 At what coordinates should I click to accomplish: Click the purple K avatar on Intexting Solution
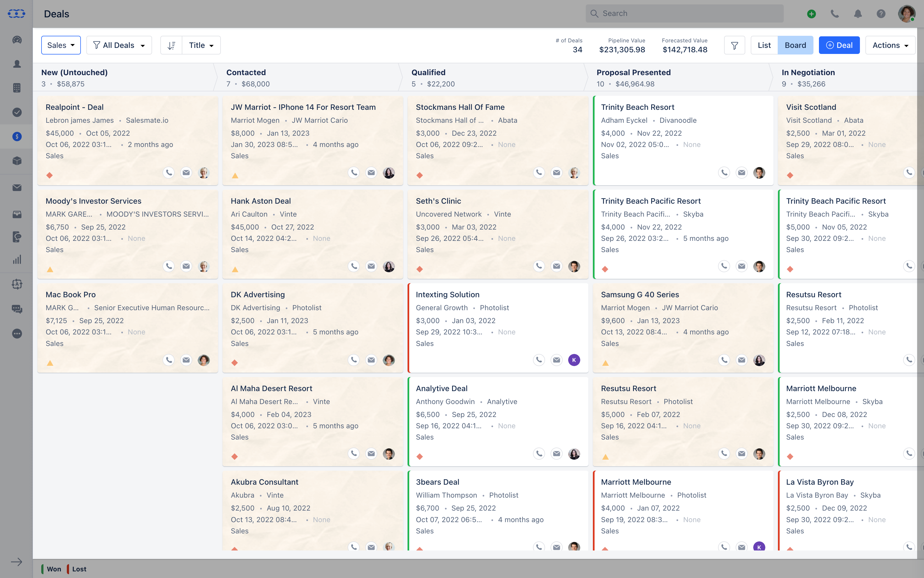574,360
